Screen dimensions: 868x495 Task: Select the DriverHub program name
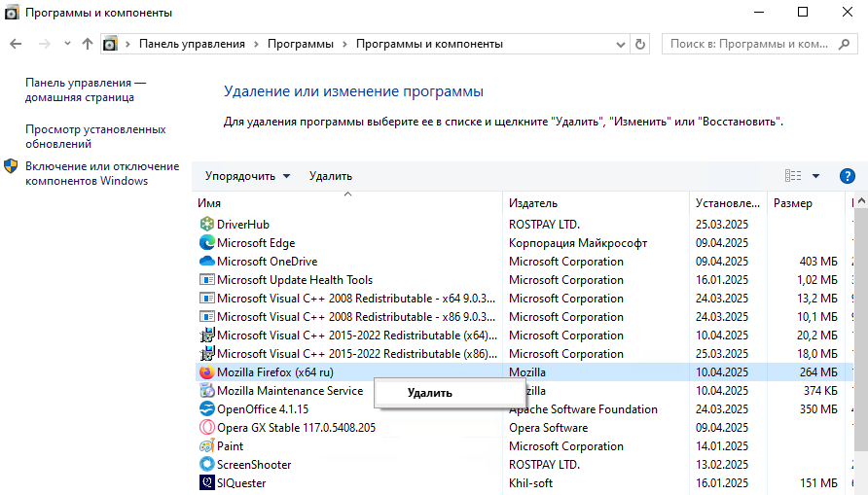[243, 224]
